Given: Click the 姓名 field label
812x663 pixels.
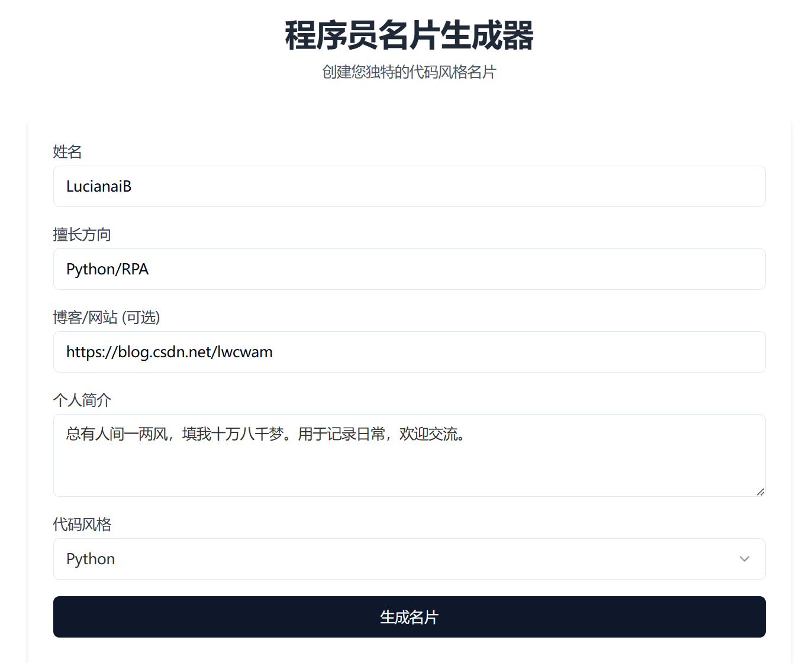Looking at the screenshot, I should pos(67,152).
